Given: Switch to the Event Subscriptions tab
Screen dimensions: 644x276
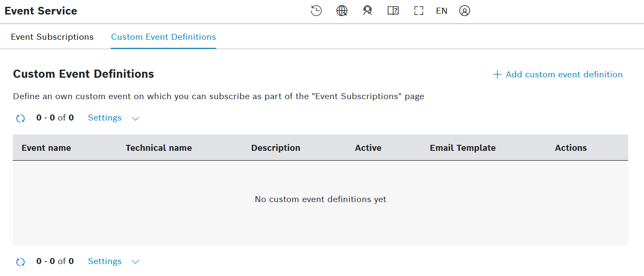Looking at the screenshot, I should 52,37.
